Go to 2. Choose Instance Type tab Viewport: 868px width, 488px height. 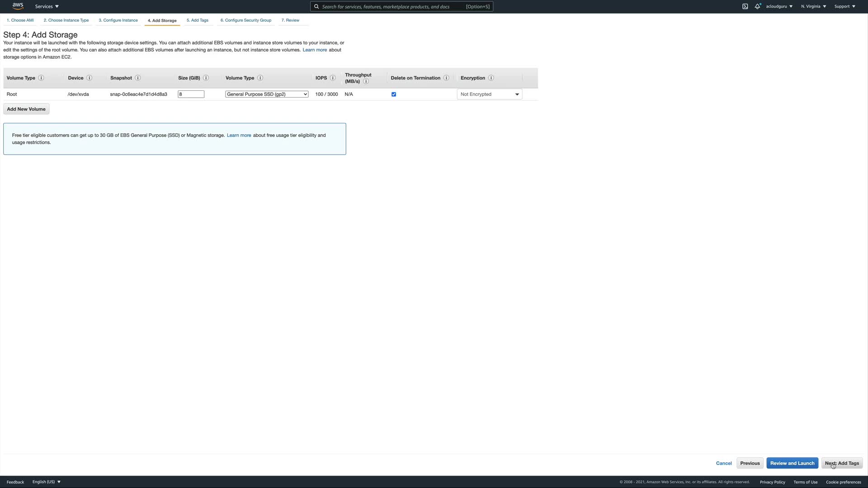click(x=66, y=20)
